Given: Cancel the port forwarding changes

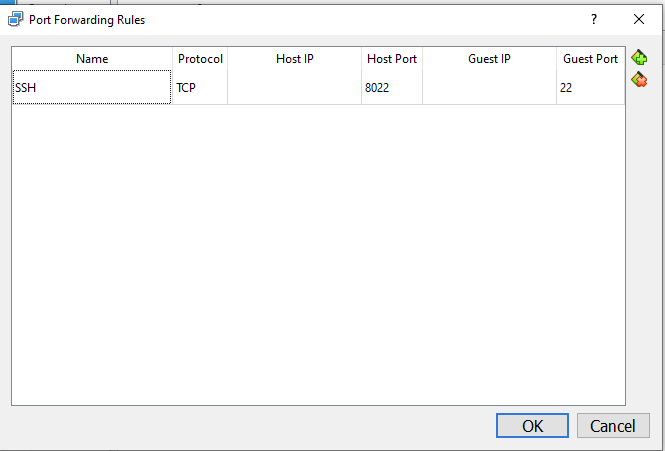Looking at the screenshot, I should 613,426.
